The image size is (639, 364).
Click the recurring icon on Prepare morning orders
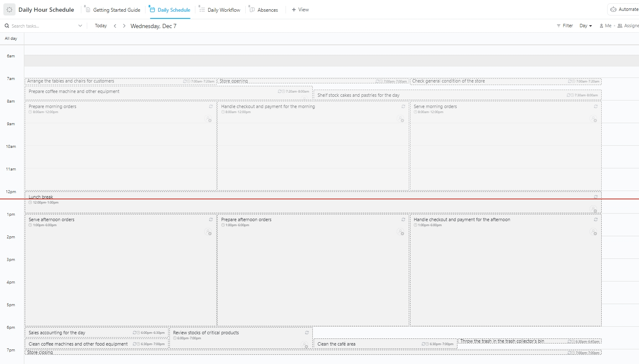tap(211, 106)
